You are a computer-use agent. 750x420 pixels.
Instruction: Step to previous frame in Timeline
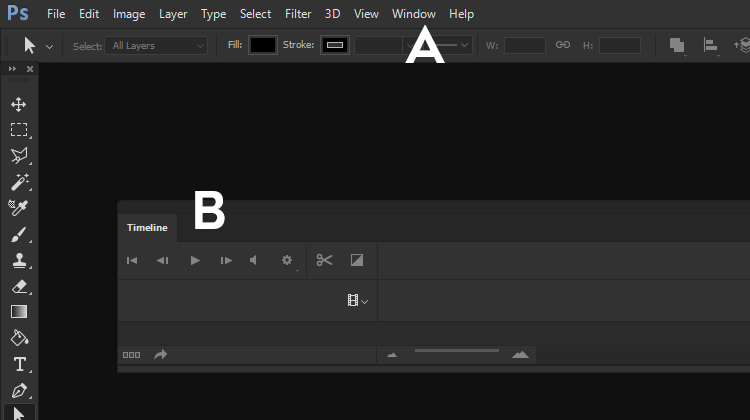[x=163, y=260]
